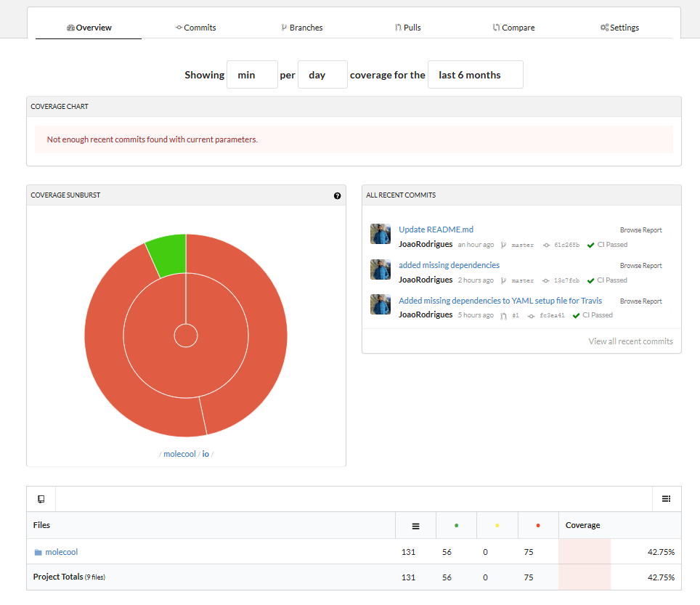Screen dimensions: 700x605
Task: Click the green dot covered-lines column header
Action: (x=456, y=526)
